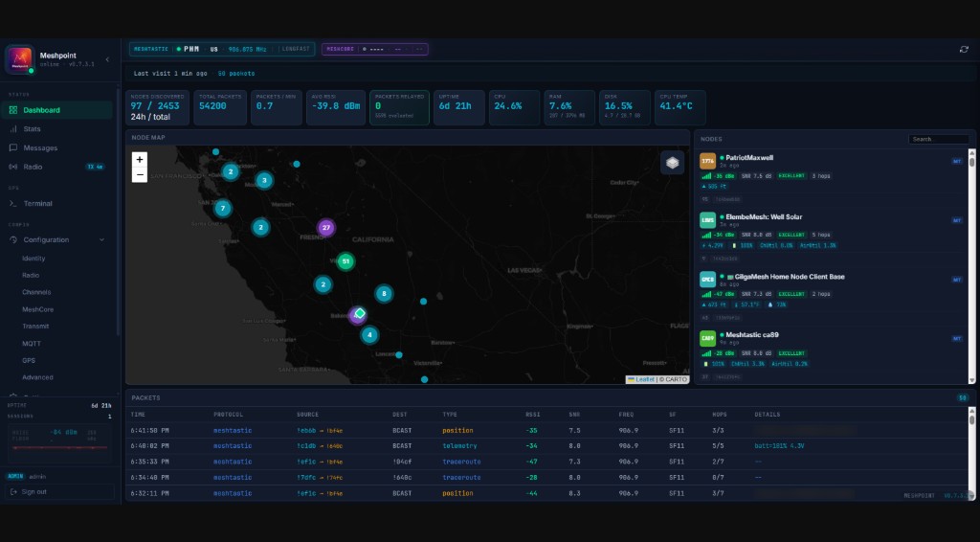Click the 8 node cluster marker
This screenshot has height=542, width=980.
tap(384, 293)
